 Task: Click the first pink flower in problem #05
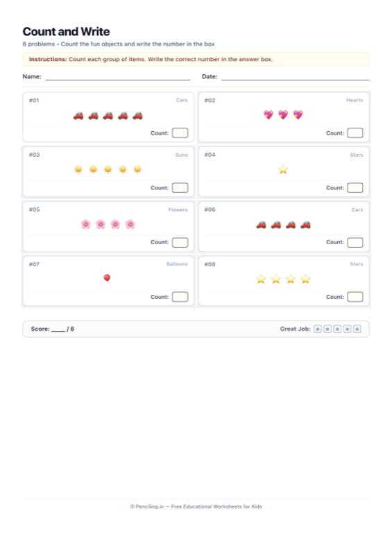click(x=86, y=224)
